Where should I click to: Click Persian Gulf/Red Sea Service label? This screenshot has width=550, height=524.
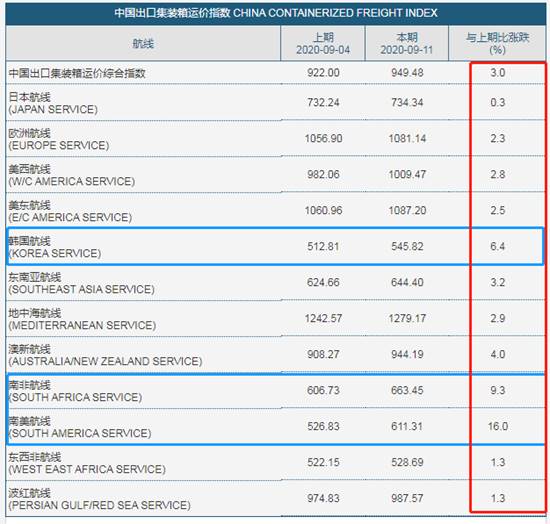coord(99,499)
